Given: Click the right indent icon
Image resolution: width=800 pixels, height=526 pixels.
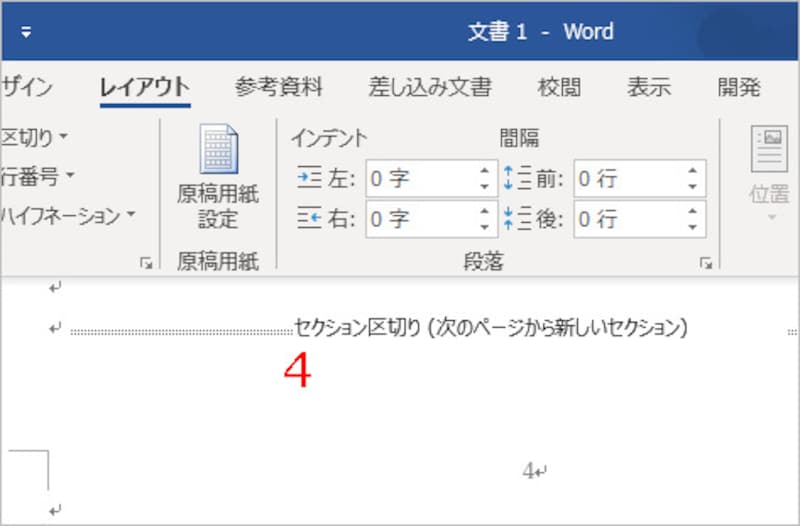Looking at the screenshot, I should click(305, 219).
